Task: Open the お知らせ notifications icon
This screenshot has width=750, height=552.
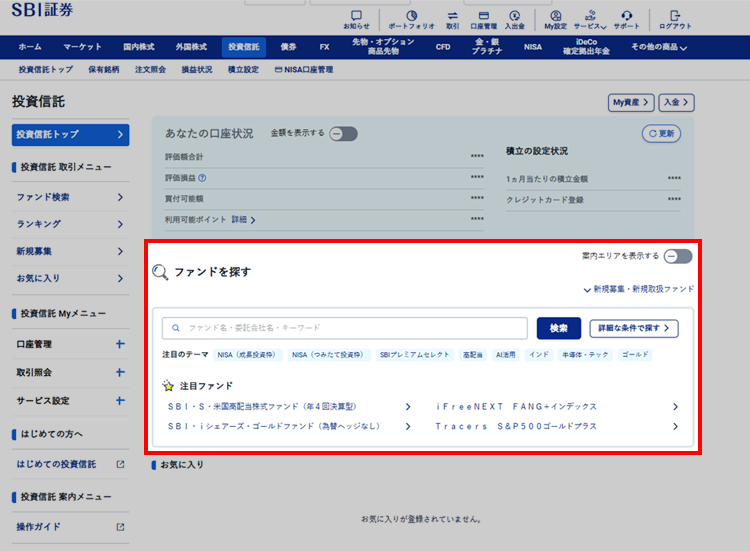Action: pos(356,20)
